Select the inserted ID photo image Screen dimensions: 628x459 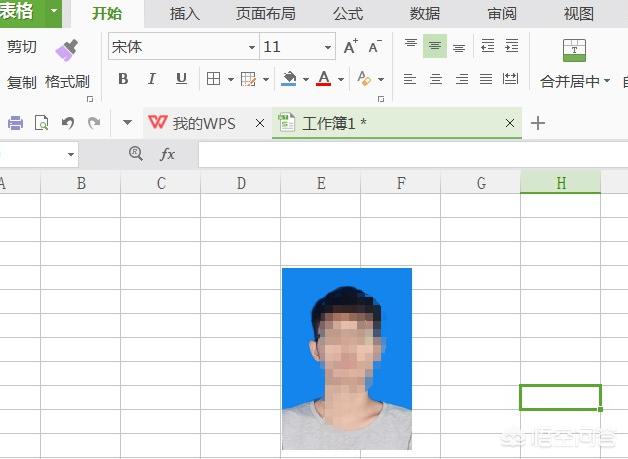click(x=347, y=359)
